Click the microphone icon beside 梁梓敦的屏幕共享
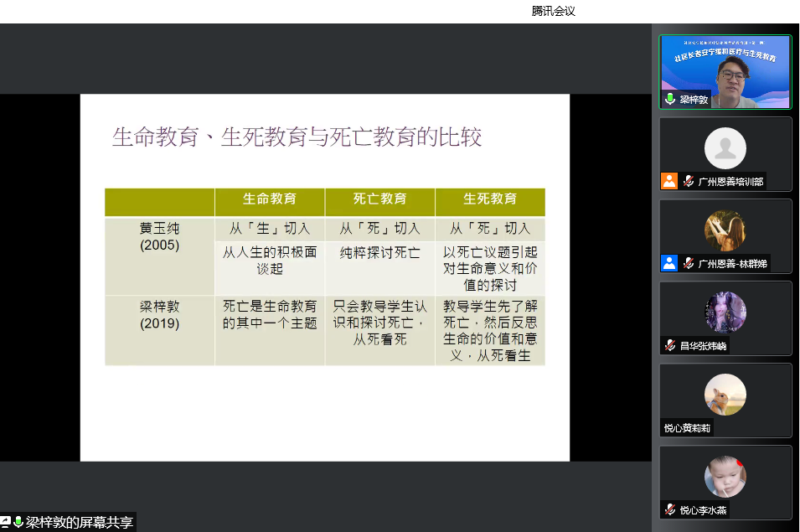 tap(18, 522)
